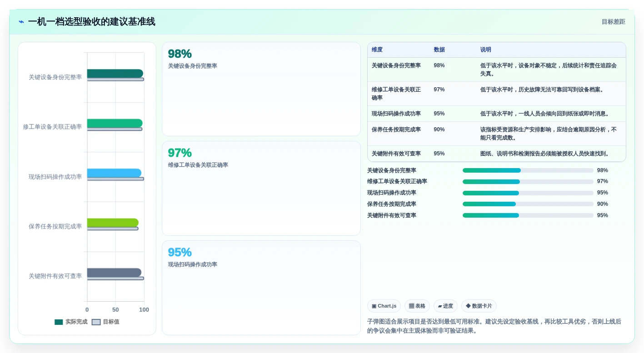Click the 关键附件有效可查率 gray bar
The image size is (644, 353).
[114, 273]
